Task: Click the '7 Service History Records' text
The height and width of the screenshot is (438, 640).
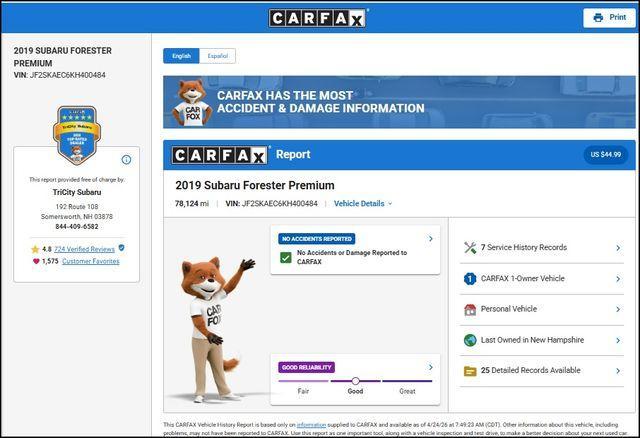Action: point(524,247)
